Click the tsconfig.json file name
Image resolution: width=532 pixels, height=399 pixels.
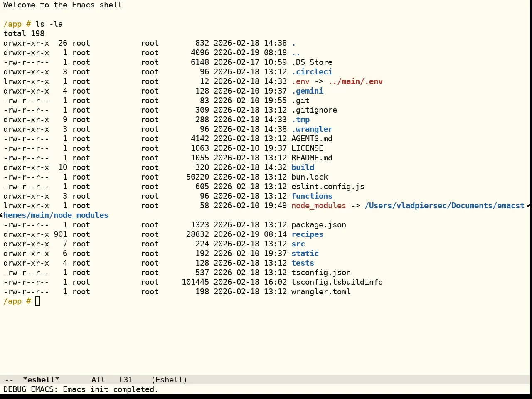(321, 273)
